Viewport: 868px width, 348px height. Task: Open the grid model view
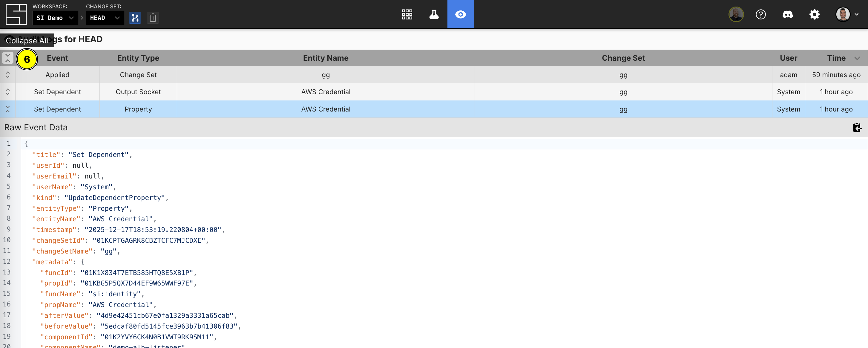[407, 14]
